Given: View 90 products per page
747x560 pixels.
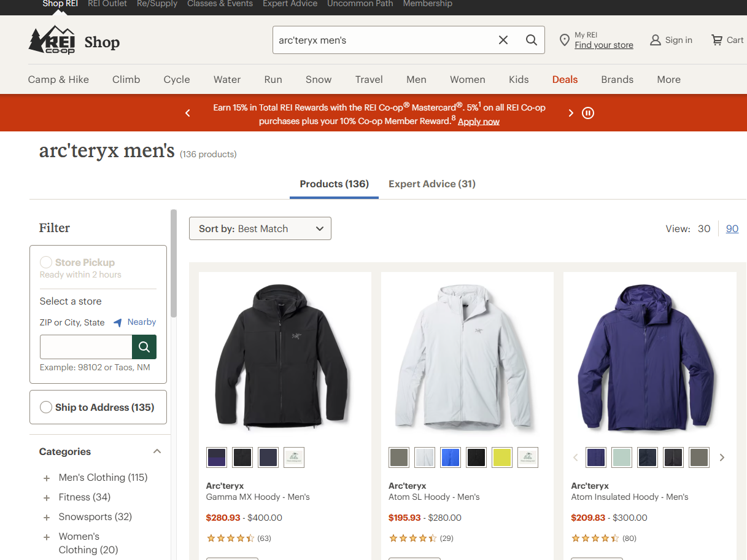Looking at the screenshot, I should 732,228.
